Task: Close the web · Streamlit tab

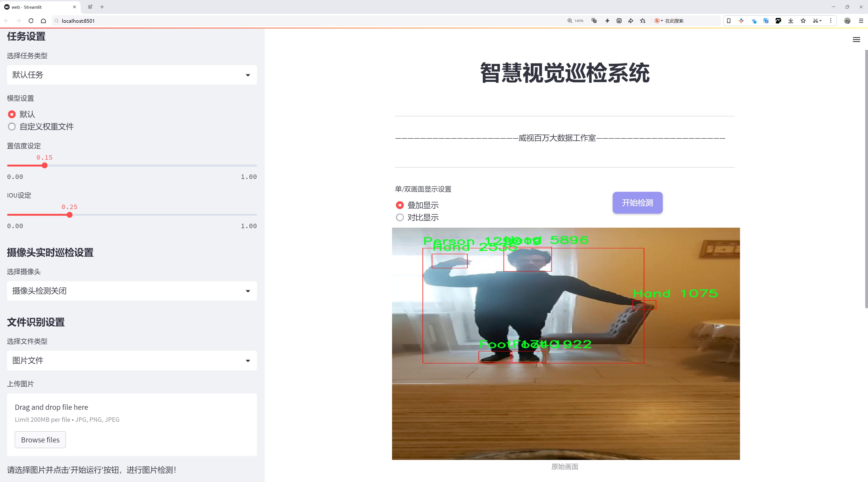Action: coord(74,7)
